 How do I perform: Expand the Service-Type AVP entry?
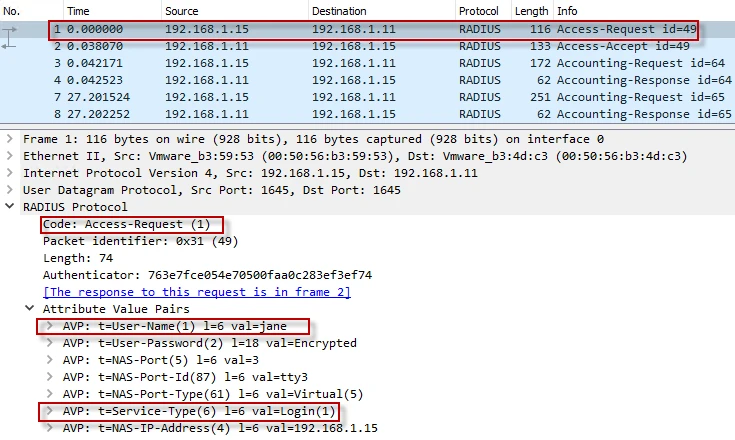[51, 411]
